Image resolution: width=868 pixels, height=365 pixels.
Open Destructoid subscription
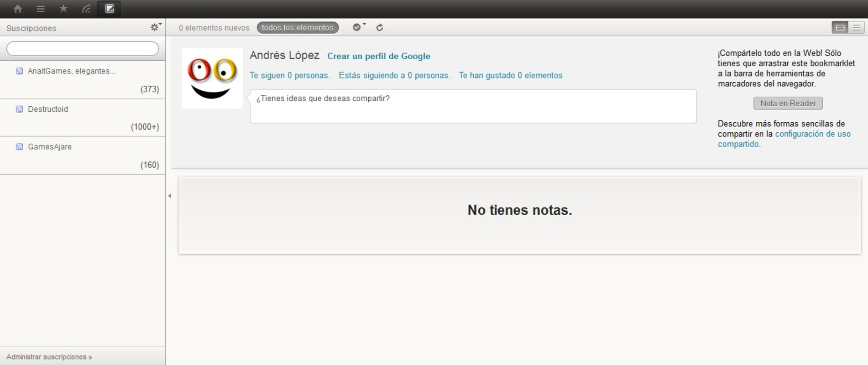point(48,109)
